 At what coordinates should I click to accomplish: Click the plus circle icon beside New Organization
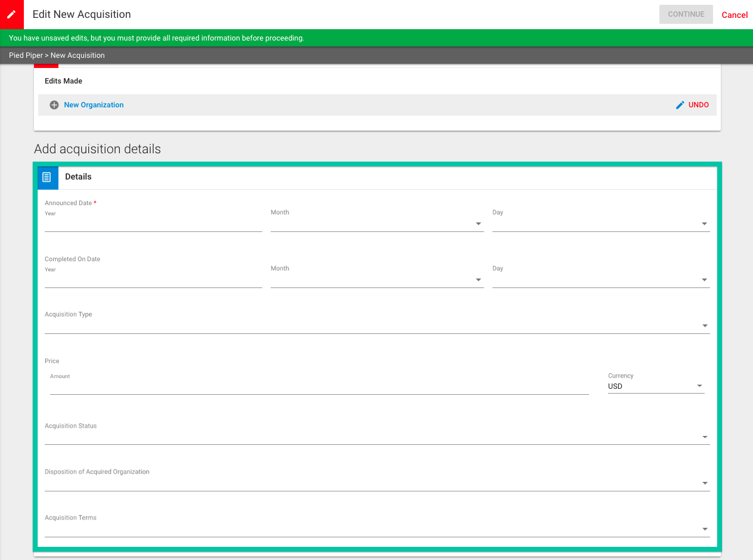(54, 105)
